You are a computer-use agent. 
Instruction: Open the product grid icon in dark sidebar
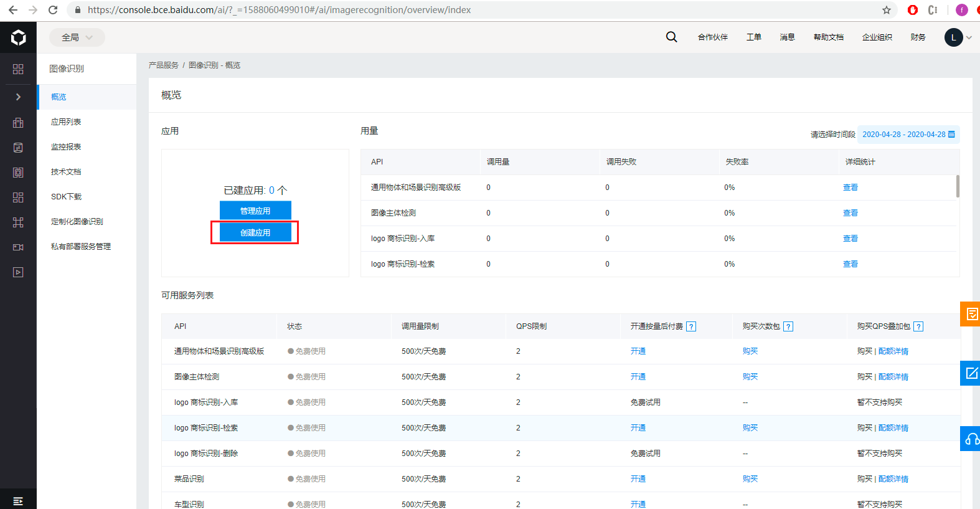point(18,69)
